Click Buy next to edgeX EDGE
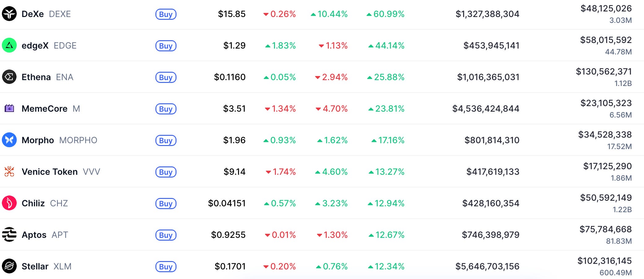Image resolution: width=644 pixels, height=279 pixels. click(x=166, y=46)
